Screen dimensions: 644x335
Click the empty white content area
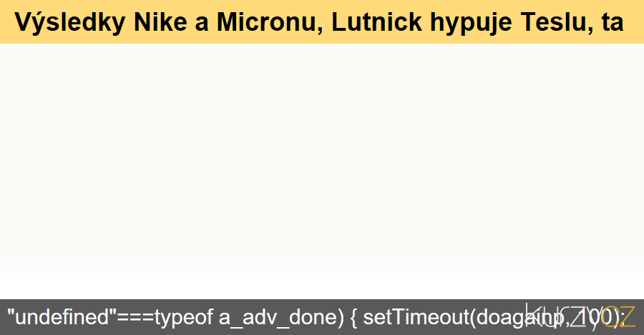tap(322, 171)
